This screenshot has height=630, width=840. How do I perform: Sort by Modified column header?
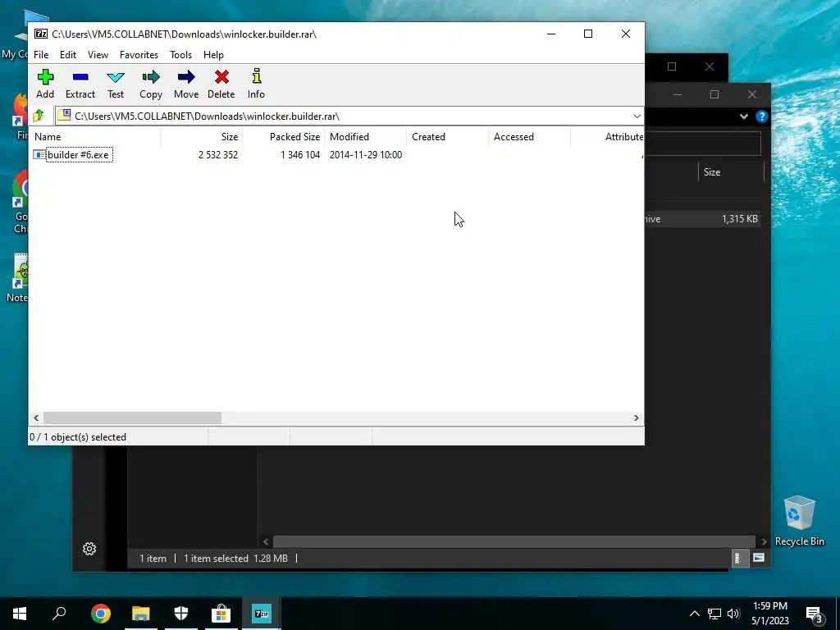pos(365,137)
